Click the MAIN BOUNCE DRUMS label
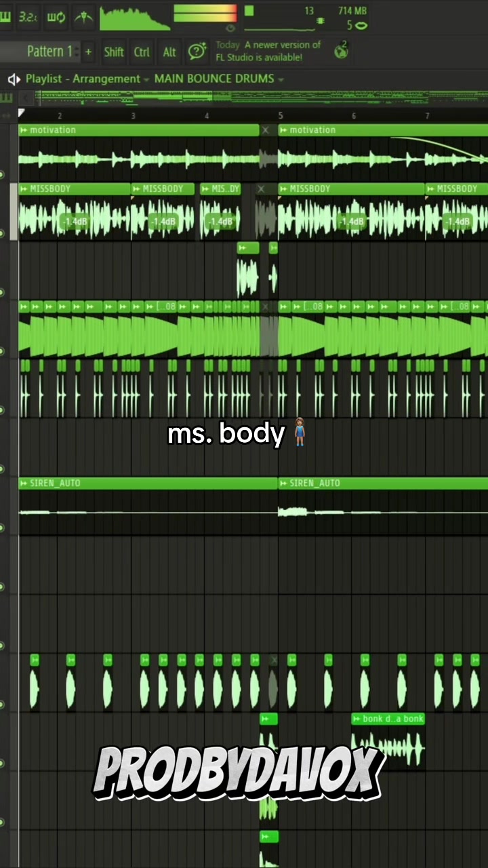 [214, 79]
